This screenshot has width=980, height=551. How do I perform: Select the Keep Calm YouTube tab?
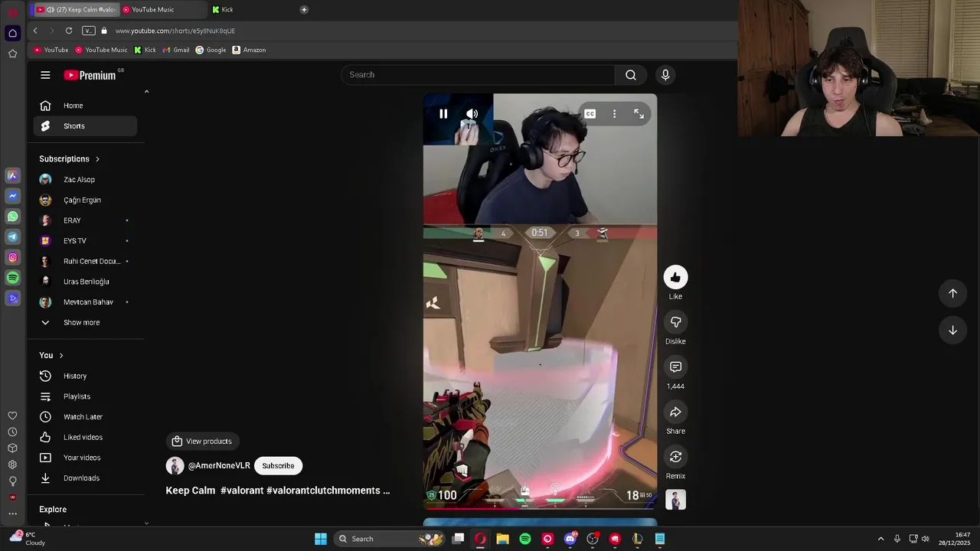(x=75, y=9)
